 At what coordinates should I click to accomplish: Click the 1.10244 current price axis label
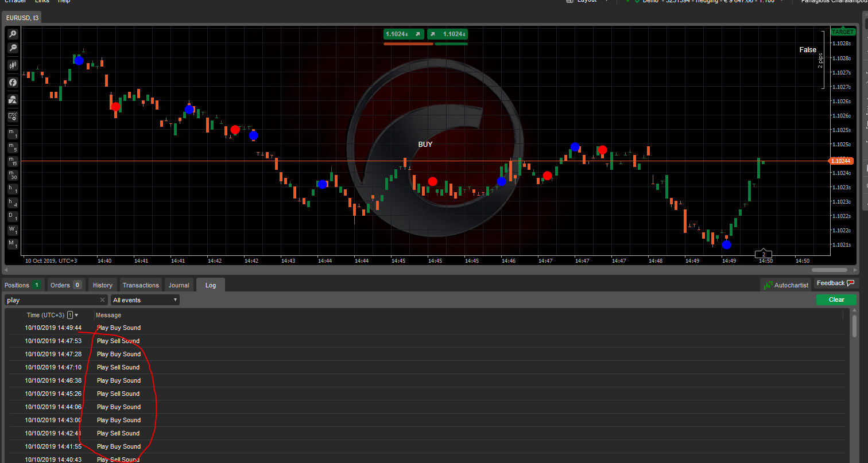click(x=841, y=161)
